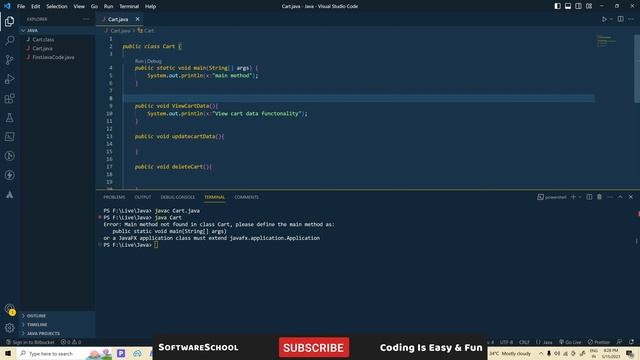The image size is (640, 360).
Task: Open terminal panel more actions ellipsis
Action: point(610,197)
